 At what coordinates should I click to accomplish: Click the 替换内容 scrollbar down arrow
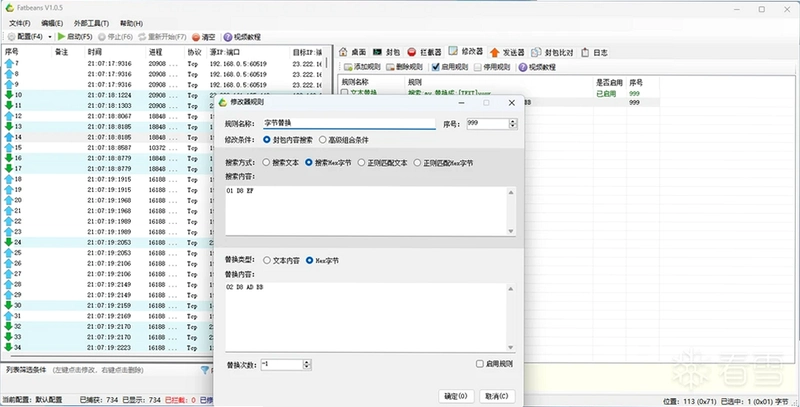[x=511, y=347]
